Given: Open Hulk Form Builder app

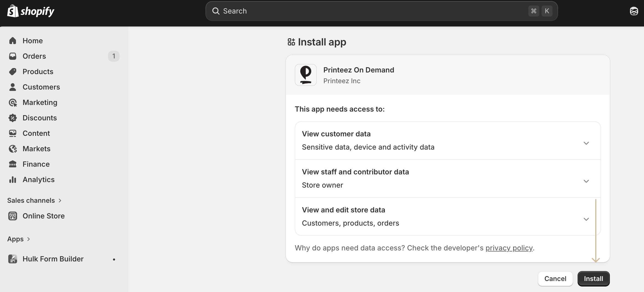Looking at the screenshot, I should [x=64, y=259].
